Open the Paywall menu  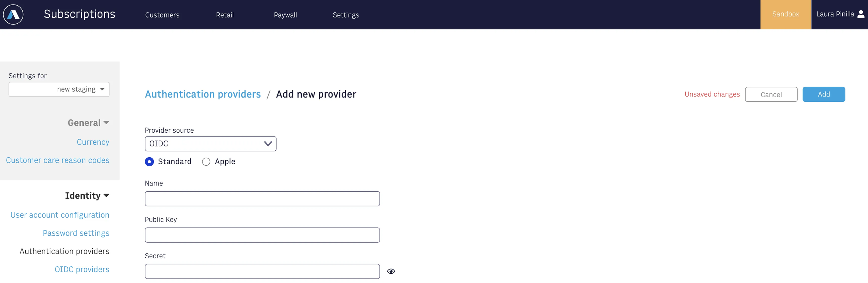coord(285,15)
